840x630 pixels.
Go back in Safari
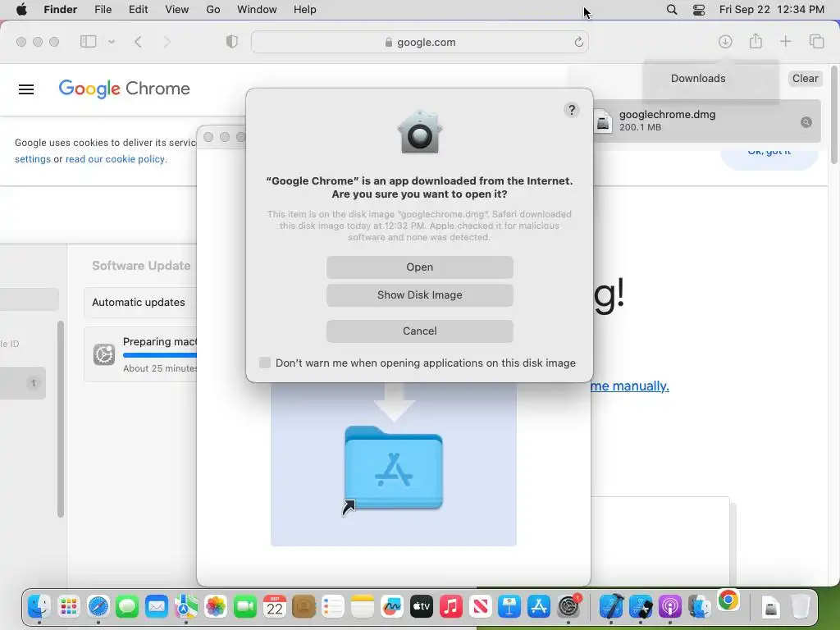pos(138,42)
